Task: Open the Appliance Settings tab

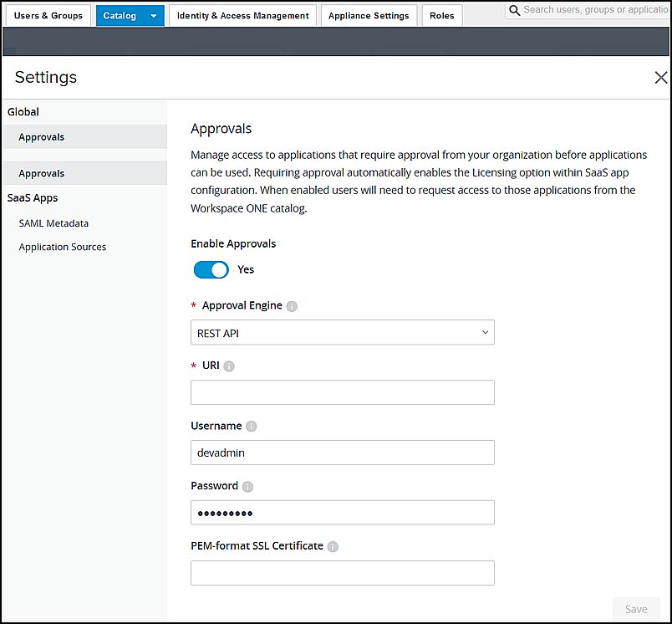Action: click(x=369, y=15)
